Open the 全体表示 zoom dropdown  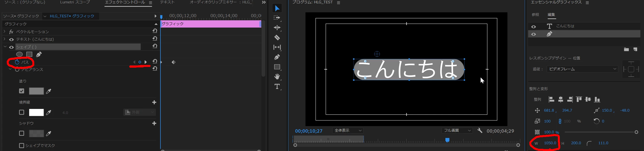point(347,130)
